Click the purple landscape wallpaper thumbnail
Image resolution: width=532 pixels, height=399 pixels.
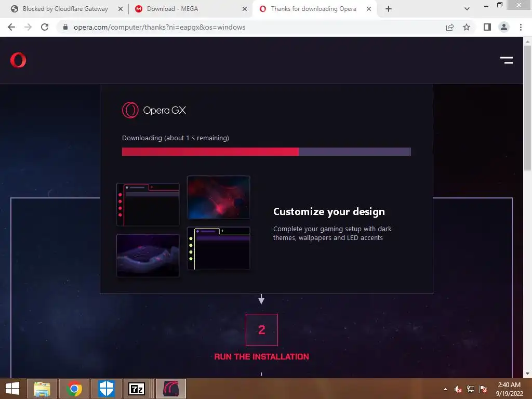point(148,256)
